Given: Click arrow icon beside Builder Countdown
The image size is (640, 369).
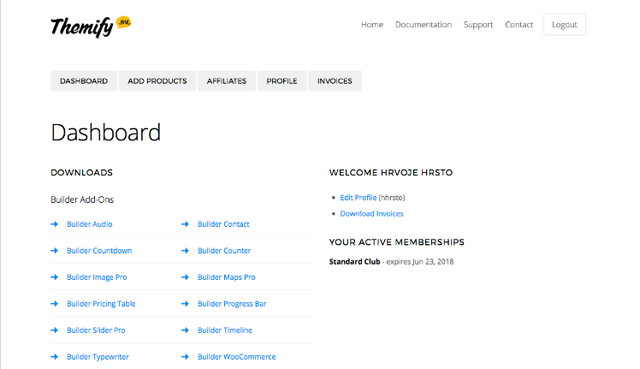Looking at the screenshot, I should pos(54,251).
